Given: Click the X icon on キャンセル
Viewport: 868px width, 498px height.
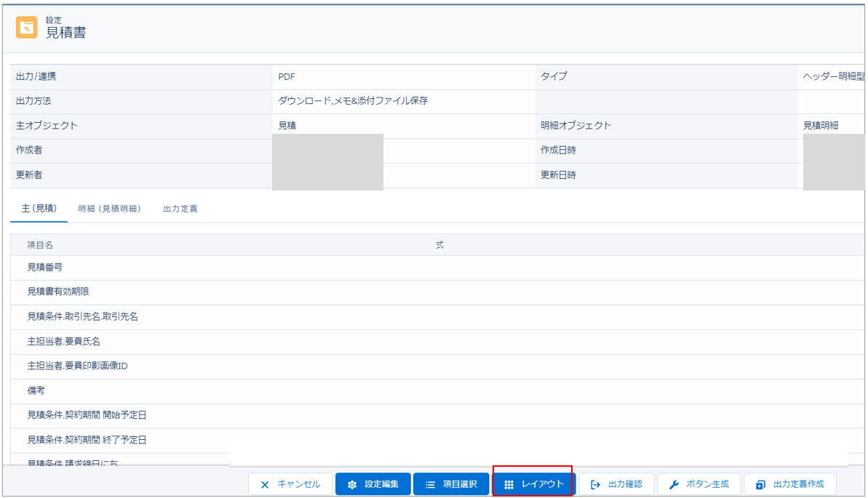Looking at the screenshot, I should [265, 484].
